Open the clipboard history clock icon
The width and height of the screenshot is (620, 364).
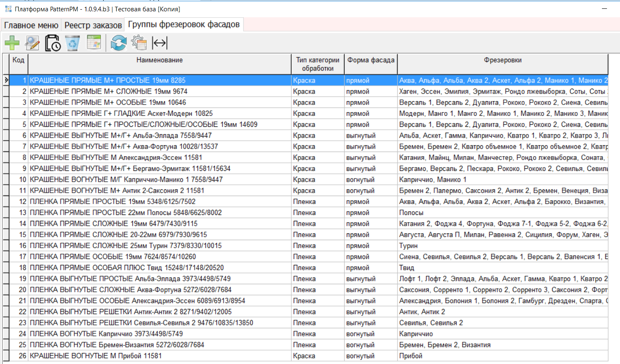53,43
